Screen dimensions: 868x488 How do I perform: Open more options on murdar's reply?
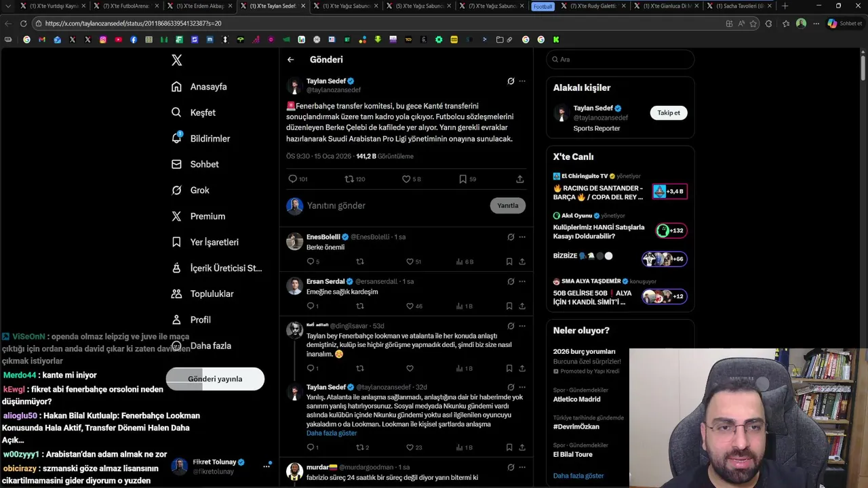(x=522, y=467)
